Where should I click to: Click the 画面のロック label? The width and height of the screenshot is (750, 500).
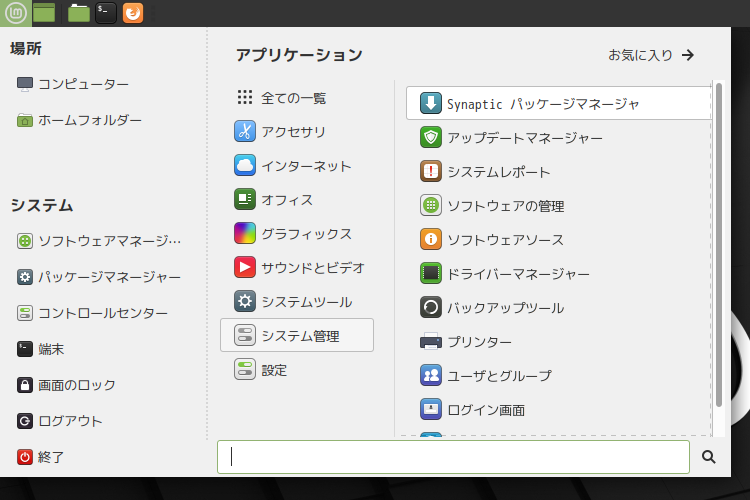77,385
